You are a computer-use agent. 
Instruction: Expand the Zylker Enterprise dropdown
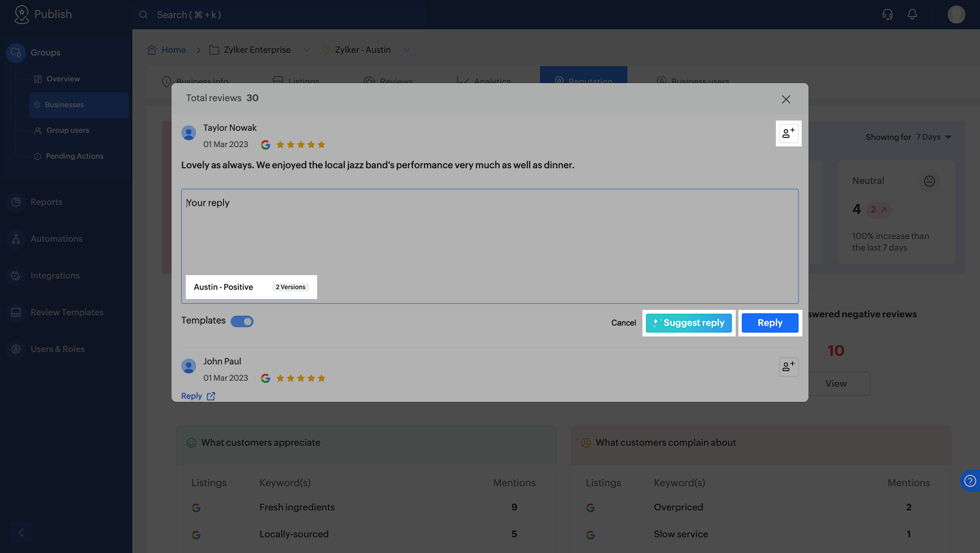click(x=306, y=50)
